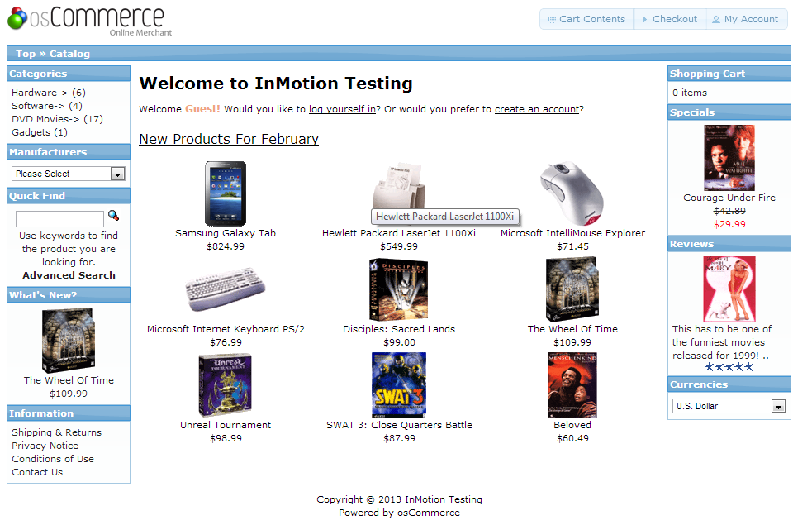Open the SWAT 3 box art image
812x525 pixels.
(x=399, y=385)
